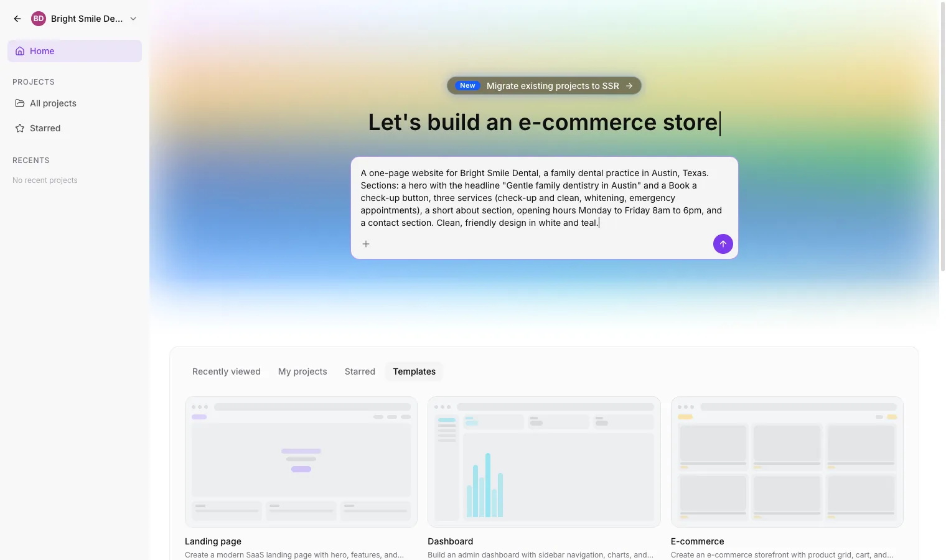The height and width of the screenshot is (560, 946).
Task: Switch to the Starred tab
Action: tap(360, 371)
